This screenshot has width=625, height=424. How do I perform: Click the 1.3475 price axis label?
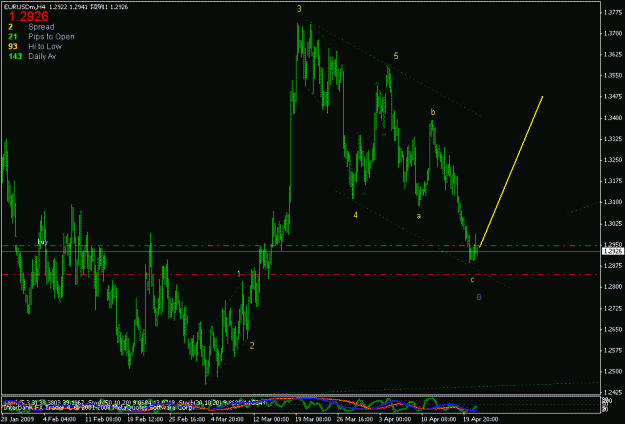tap(613, 96)
